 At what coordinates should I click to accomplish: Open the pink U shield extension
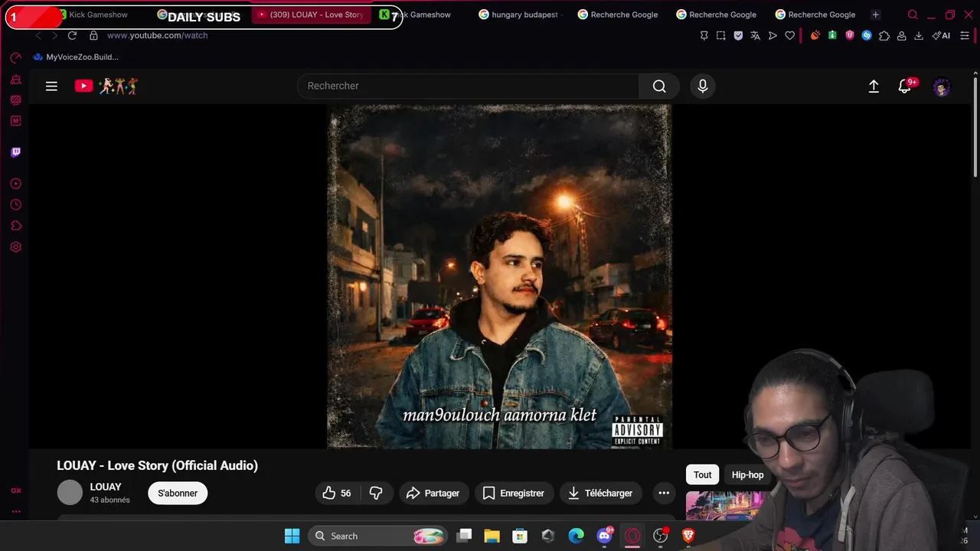[x=850, y=35]
